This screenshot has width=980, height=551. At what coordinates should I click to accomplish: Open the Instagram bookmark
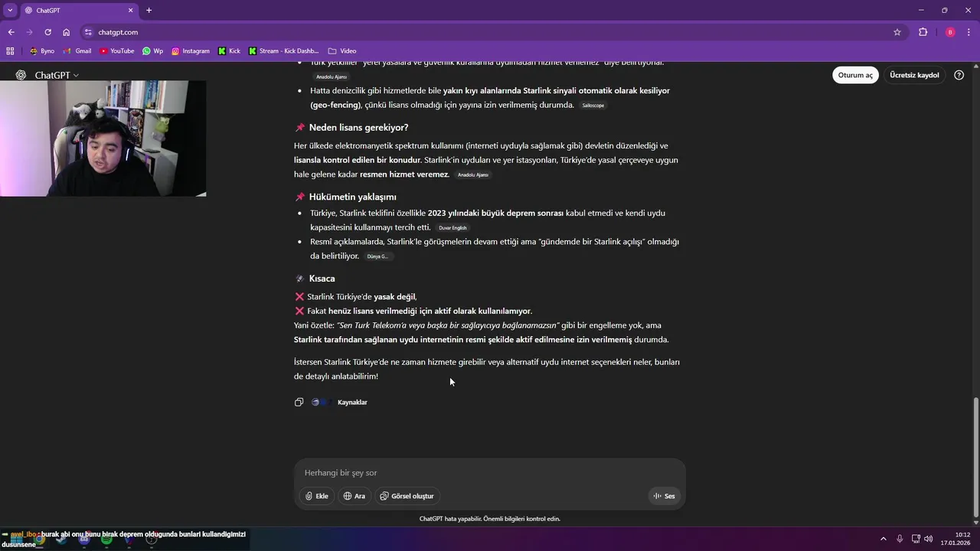point(191,51)
